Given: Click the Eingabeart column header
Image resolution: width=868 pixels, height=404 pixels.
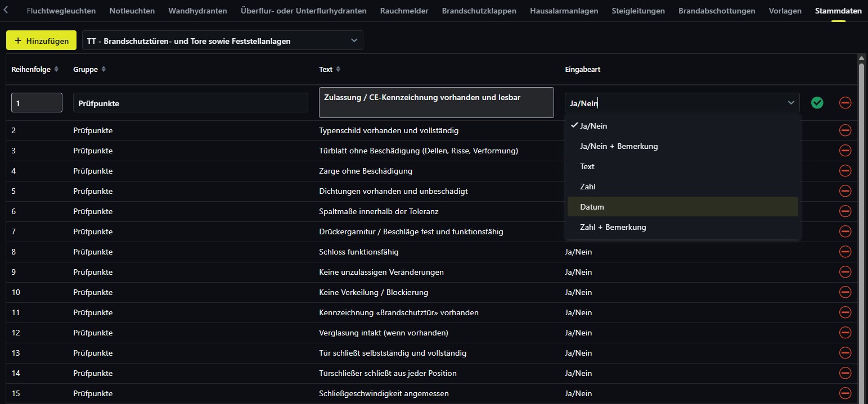Looking at the screenshot, I should coord(582,69).
